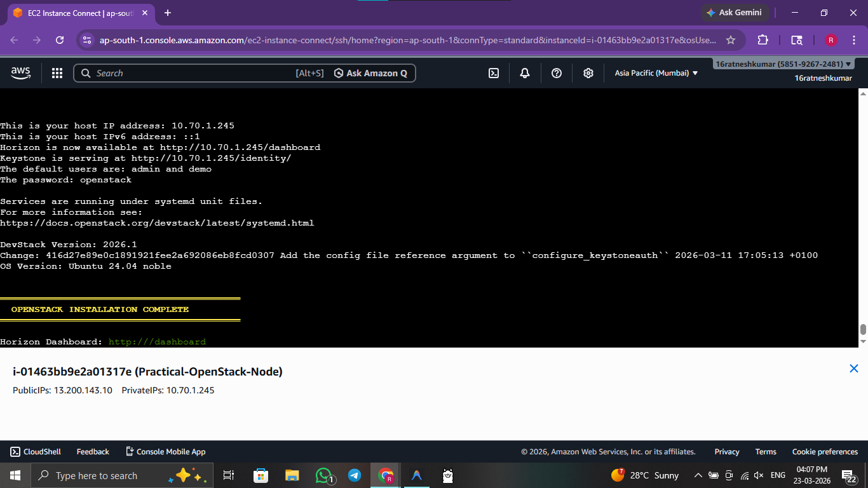
Task: Open the Console Mobile App link
Action: click(x=165, y=452)
